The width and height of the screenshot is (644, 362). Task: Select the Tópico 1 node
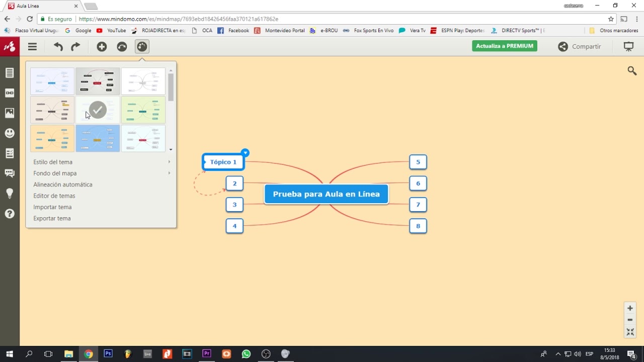[x=223, y=162]
